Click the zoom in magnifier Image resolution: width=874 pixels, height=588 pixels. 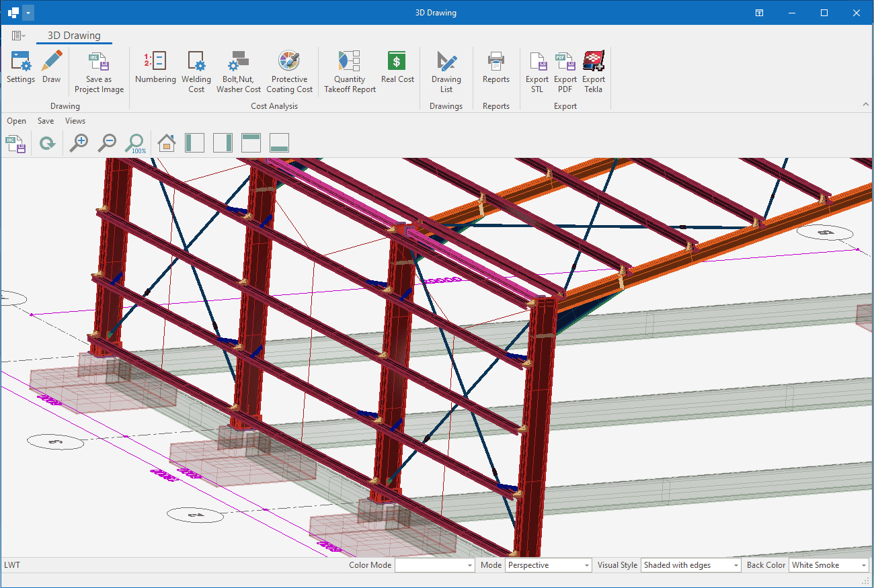(79, 142)
